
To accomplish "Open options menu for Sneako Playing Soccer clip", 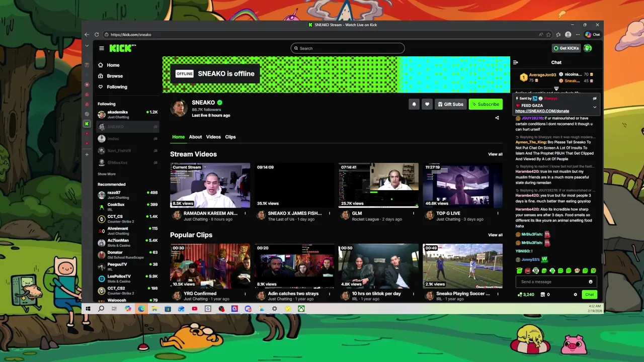I will pos(498,294).
